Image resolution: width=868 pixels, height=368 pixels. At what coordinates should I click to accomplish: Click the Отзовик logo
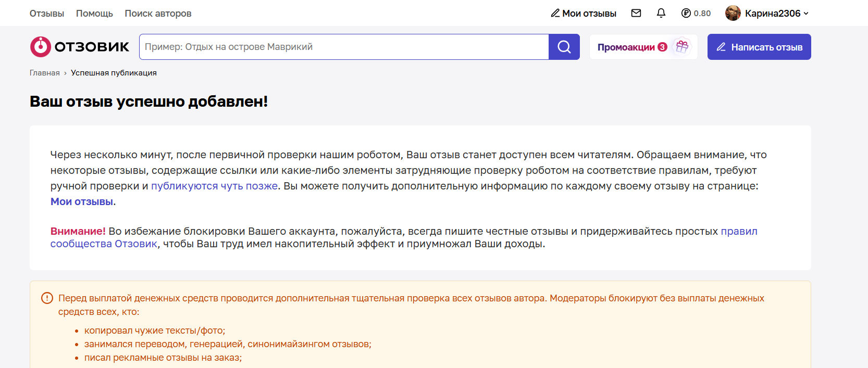coord(80,47)
